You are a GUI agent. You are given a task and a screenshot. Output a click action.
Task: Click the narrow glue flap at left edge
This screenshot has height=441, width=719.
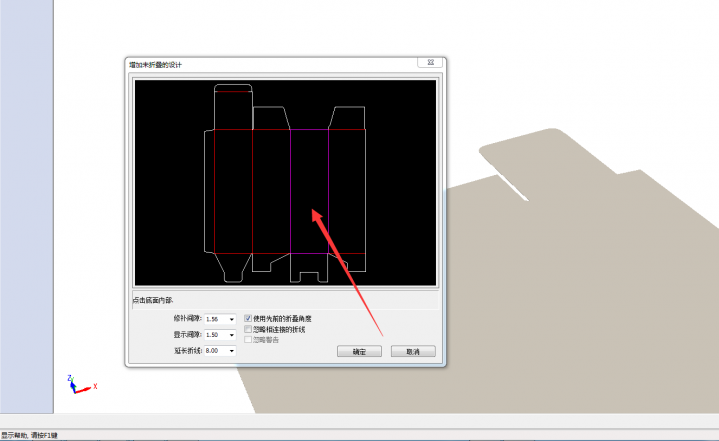point(209,190)
